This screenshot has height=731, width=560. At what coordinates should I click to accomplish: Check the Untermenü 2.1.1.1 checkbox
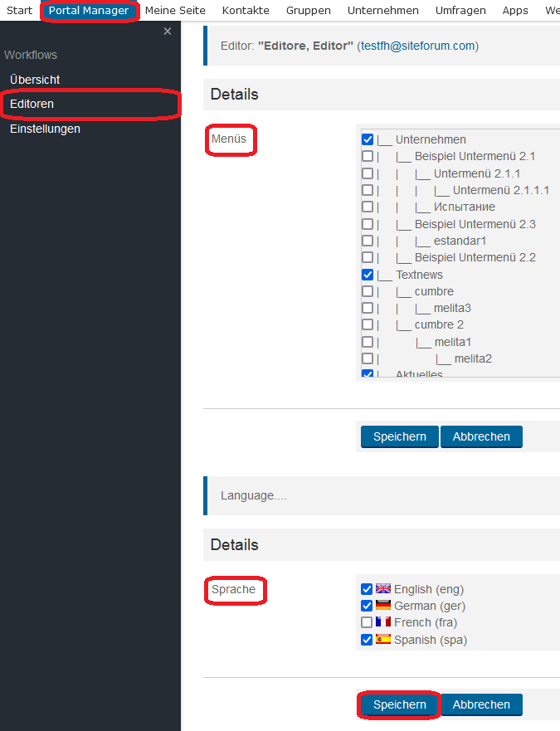[x=368, y=190]
